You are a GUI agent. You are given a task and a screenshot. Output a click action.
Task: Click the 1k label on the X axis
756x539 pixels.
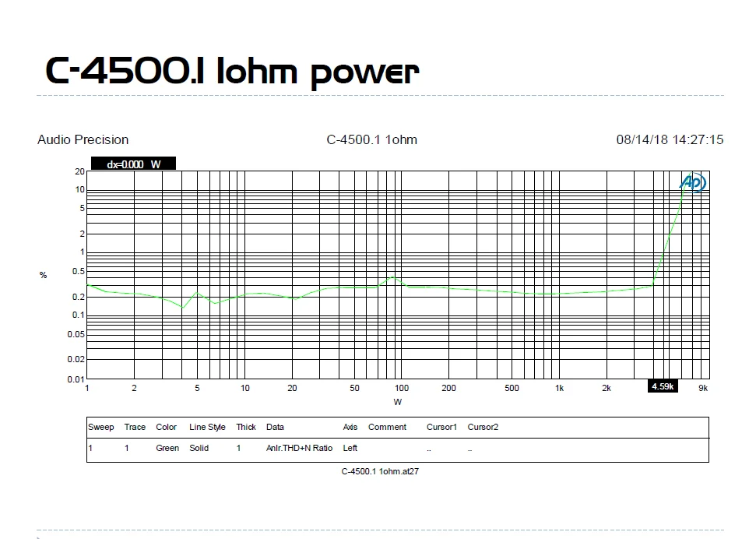click(559, 388)
